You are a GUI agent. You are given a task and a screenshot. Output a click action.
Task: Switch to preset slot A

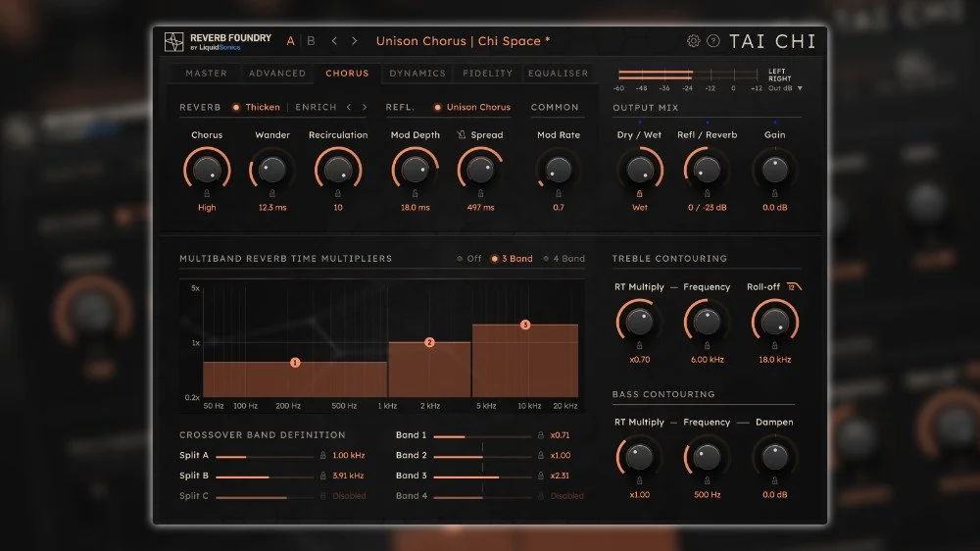(291, 41)
